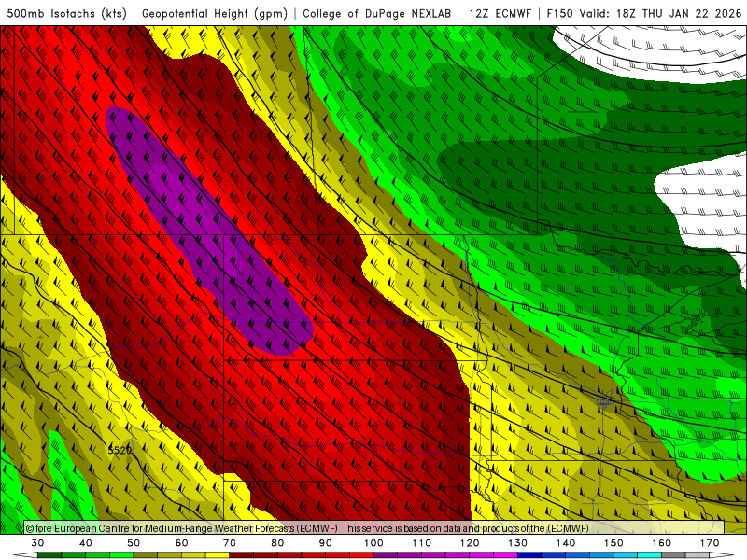Click the '140' value on the color scale
This screenshot has height=560, width=747.
tap(566, 543)
